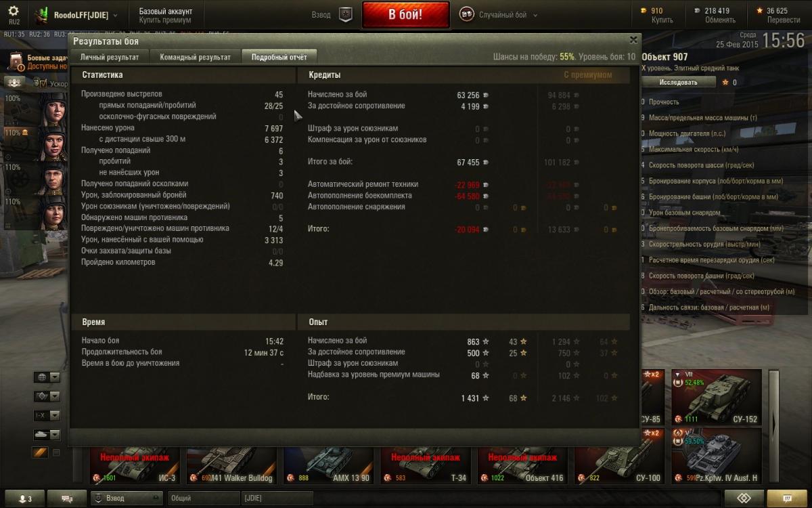Viewport: 812px width, 508px height.
Task: Click the gold star next to 68 total
Action: point(523,398)
